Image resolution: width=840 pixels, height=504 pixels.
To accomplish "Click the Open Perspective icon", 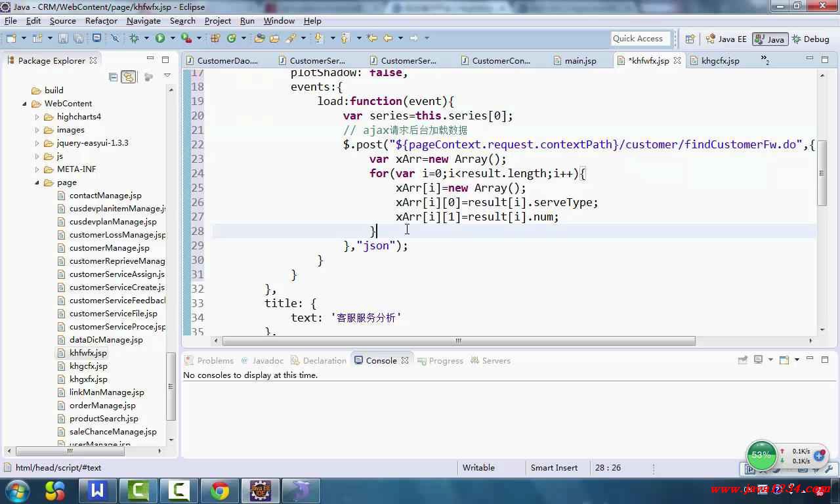I will pos(690,39).
